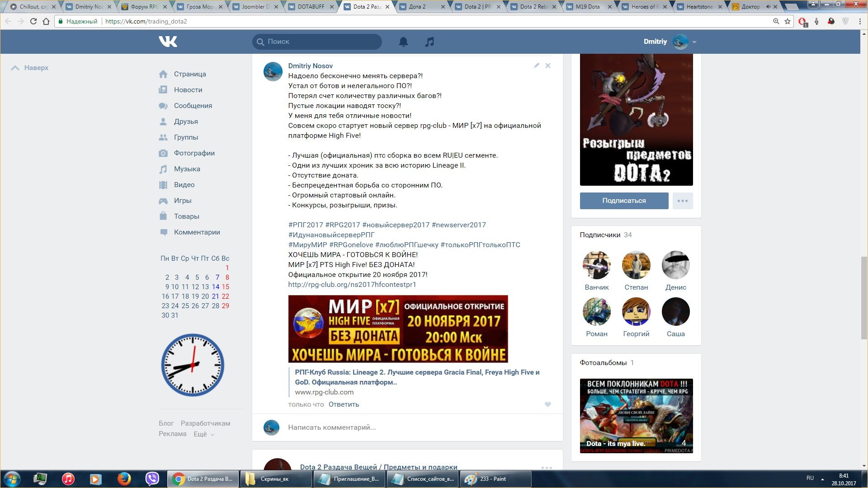Open Dota photo album thumbnail
Screen dimensions: 868x488
tap(636, 416)
